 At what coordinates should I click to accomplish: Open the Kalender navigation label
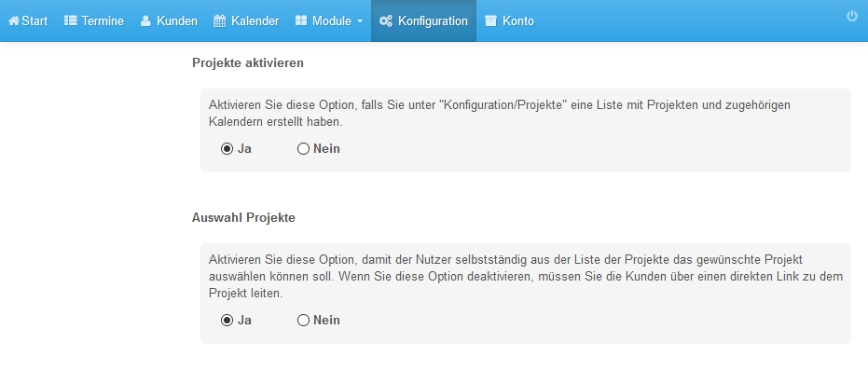pyautogui.click(x=255, y=21)
